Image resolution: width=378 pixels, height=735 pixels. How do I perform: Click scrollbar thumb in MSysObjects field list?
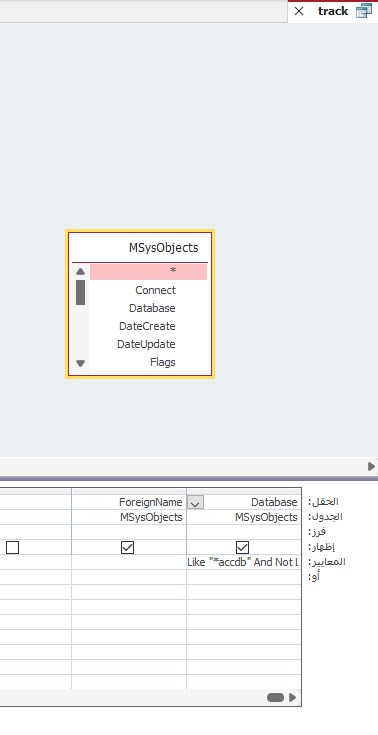click(x=80, y=292)
